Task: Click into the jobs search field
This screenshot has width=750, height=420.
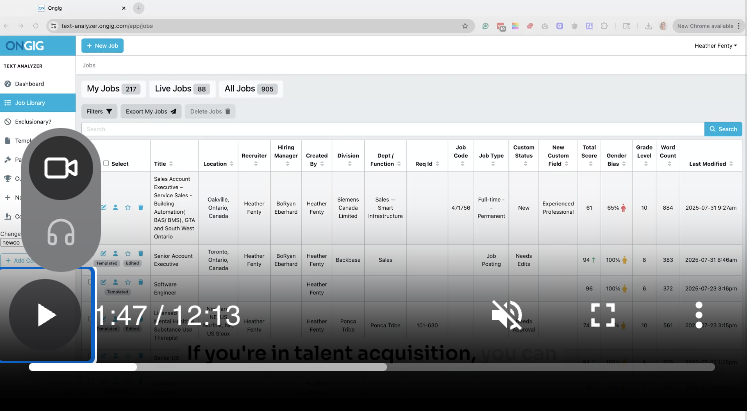Action: (390, 129)
